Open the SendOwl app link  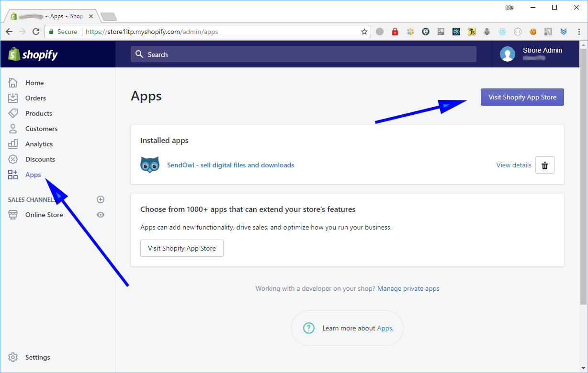pyautogui.click(x=230, y=165)
